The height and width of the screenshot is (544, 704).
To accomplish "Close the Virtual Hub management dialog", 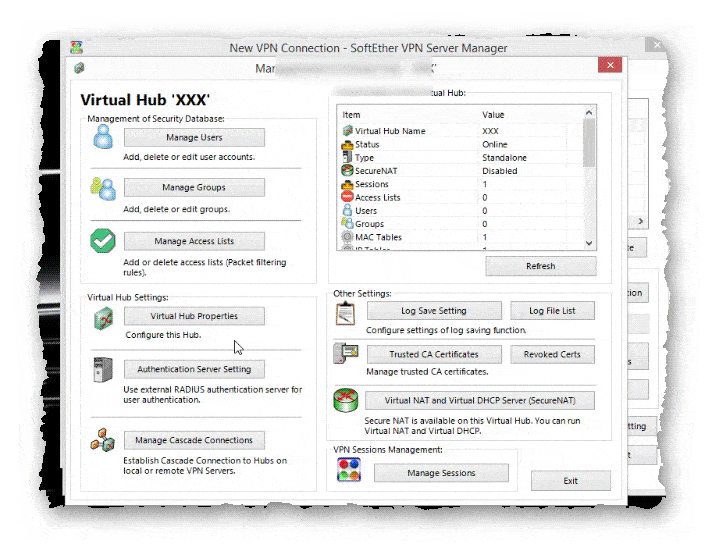I will pos(610,65).
